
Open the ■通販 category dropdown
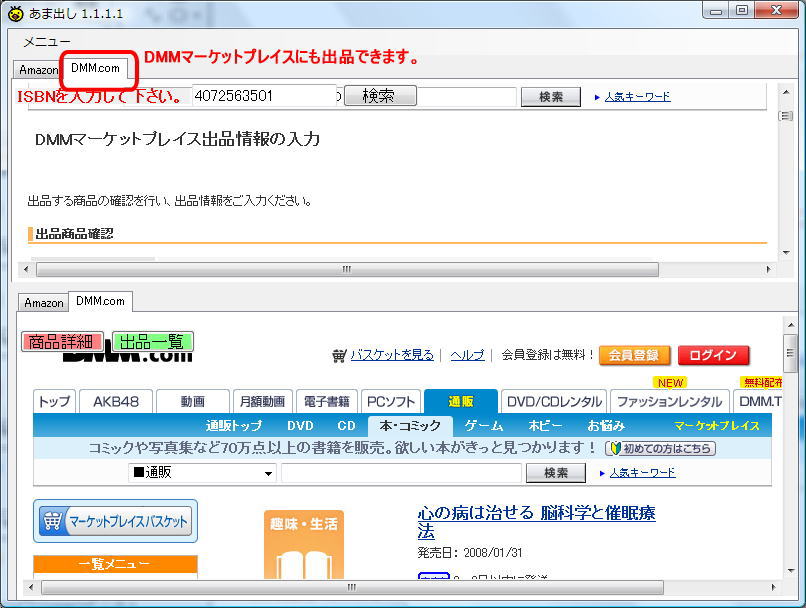tap(202, 473)
